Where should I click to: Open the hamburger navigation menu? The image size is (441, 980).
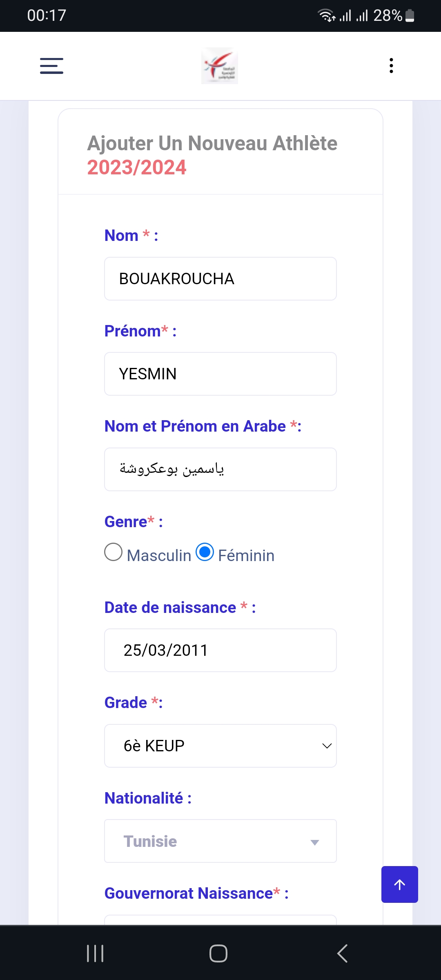pyautogui.click(x=51, y=66)
